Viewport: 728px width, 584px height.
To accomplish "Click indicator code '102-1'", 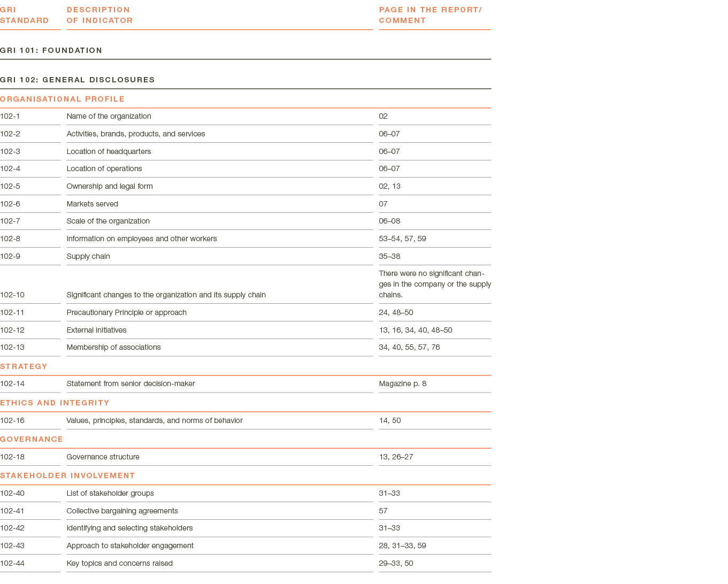I will coord(10,116).
